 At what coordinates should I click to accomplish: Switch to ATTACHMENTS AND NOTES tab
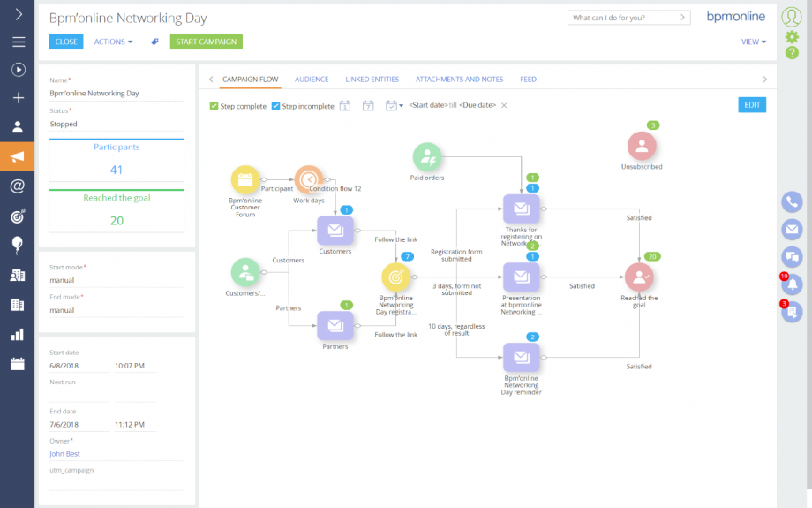[x=459, y=80]
